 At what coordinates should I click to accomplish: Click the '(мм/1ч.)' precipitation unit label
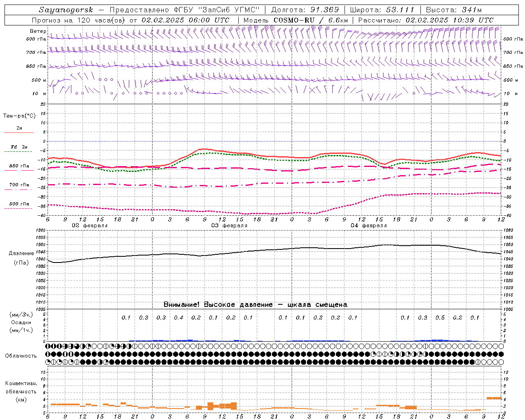click(x=21, y=330)
